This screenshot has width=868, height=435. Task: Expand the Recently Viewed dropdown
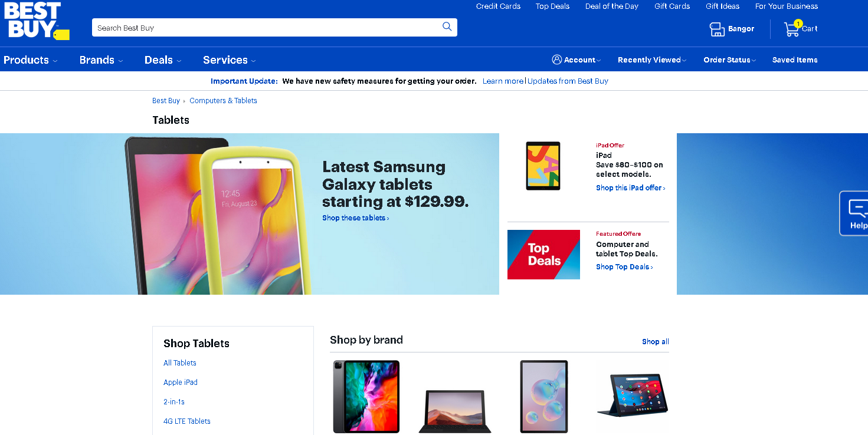(x=653, y=60)
